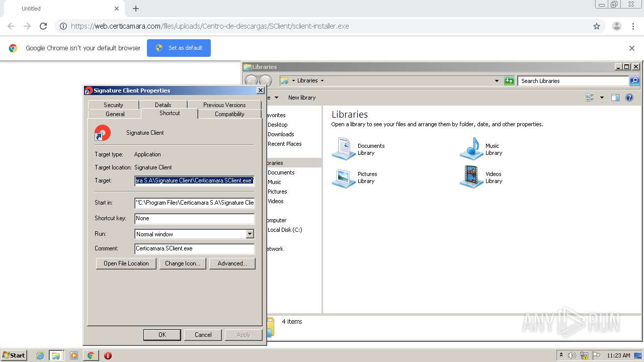Refresh the Libraries window
This screenshot has height=362, width=644.
(x=509, y=81)
